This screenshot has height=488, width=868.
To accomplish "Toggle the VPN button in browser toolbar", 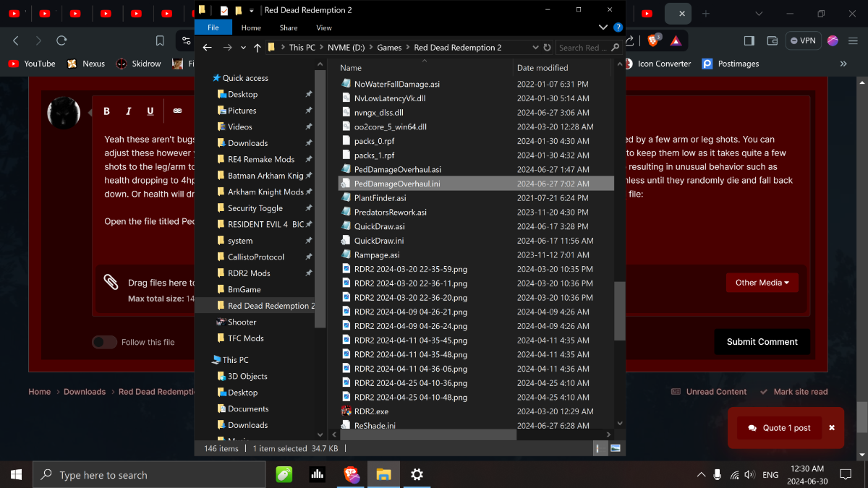I will [x=803, y=40].
